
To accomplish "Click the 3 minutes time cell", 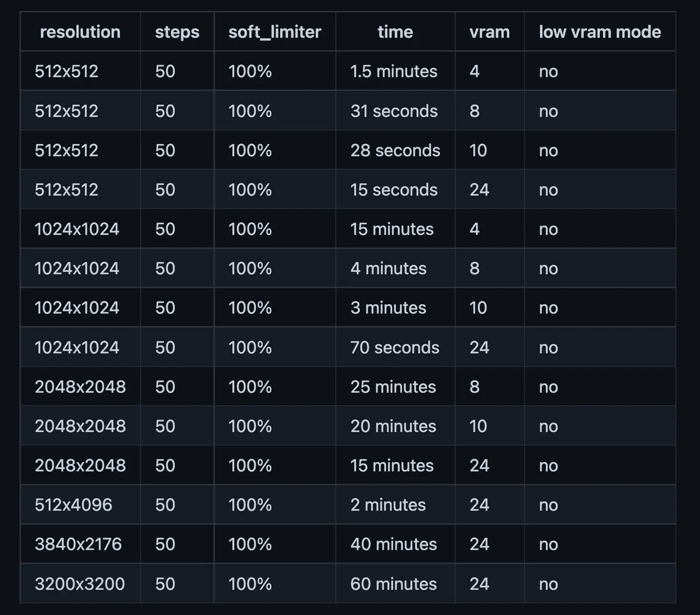I will point(395,308).
